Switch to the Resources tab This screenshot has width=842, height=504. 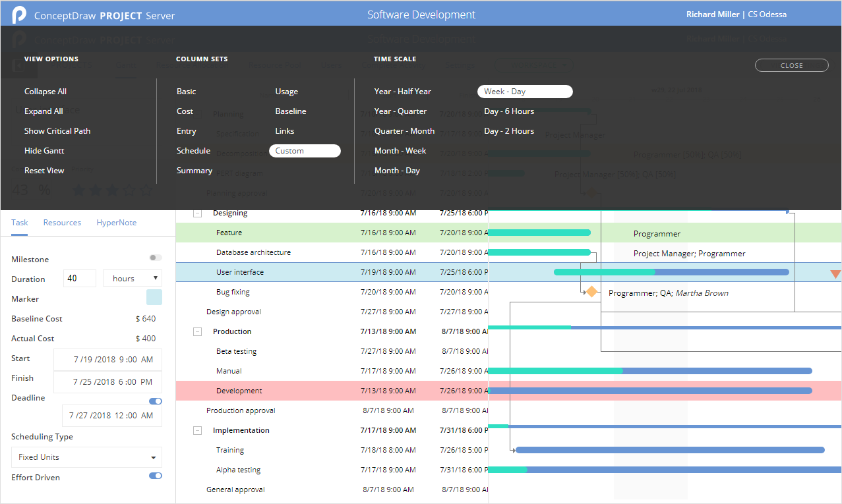click(x=62, y=223)
